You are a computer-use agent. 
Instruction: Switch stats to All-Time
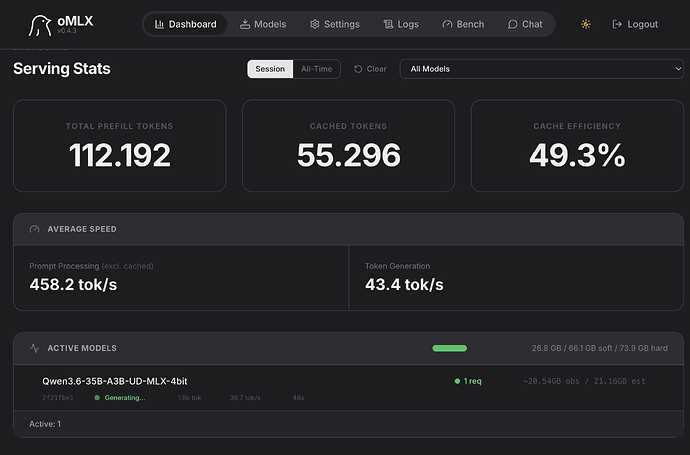click(317, 69)
